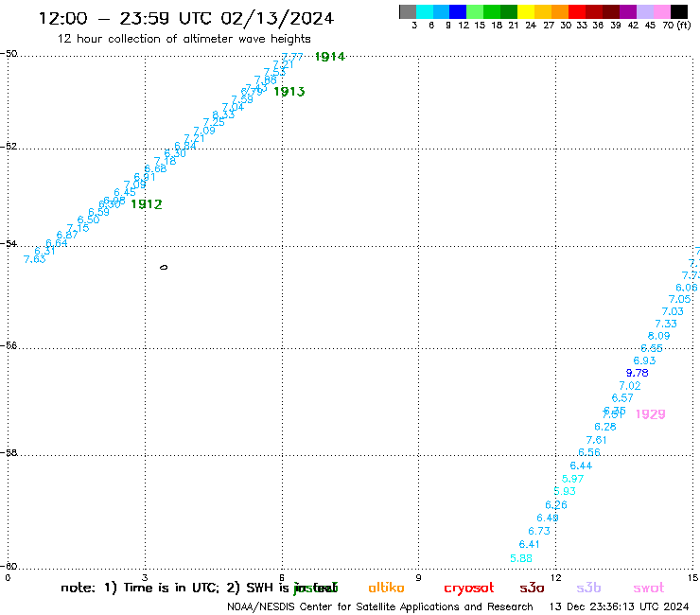Click the wave height value 6.41
Screen dimensions: 700x615
point(530,544)
